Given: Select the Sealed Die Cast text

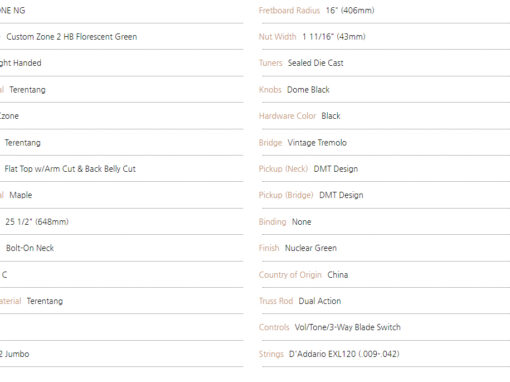Looking at the screenshot, I should (x=315, y=63).
